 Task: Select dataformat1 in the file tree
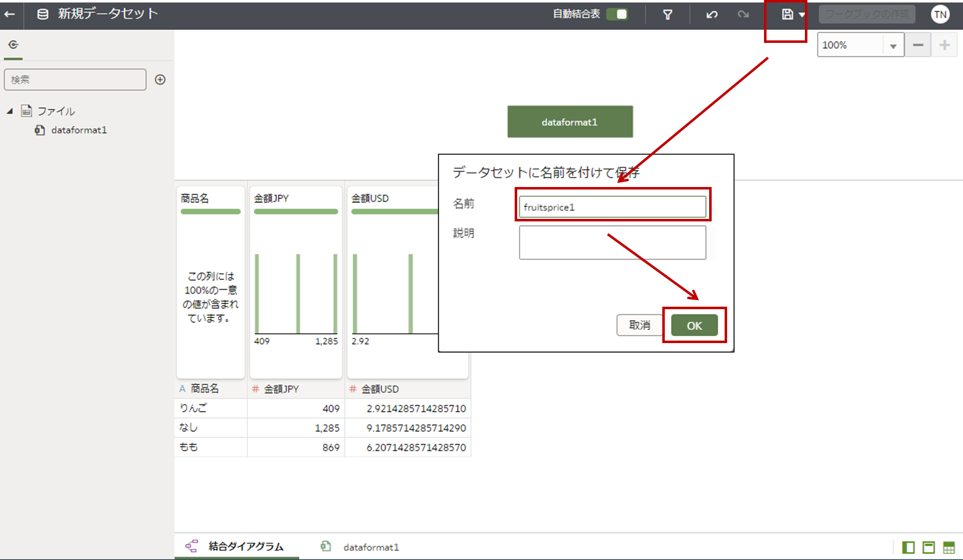(x=79, y=130)
